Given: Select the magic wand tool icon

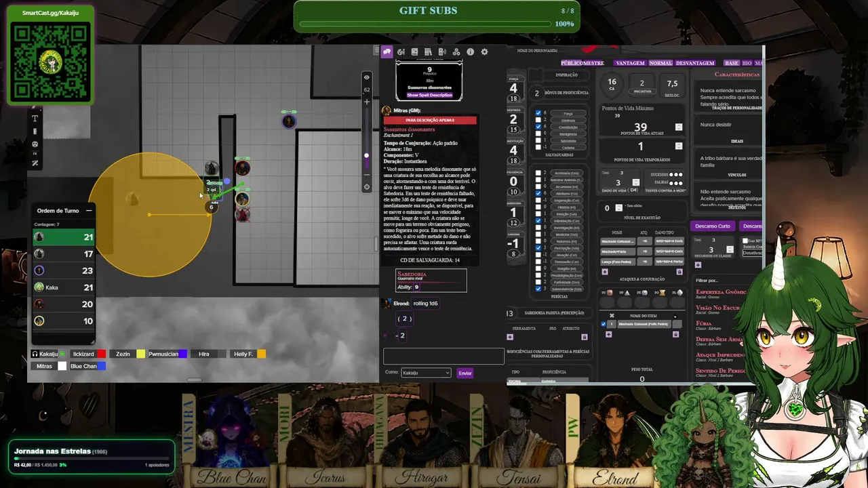Looking at the screenshot, I should click(x=35, y=163).
